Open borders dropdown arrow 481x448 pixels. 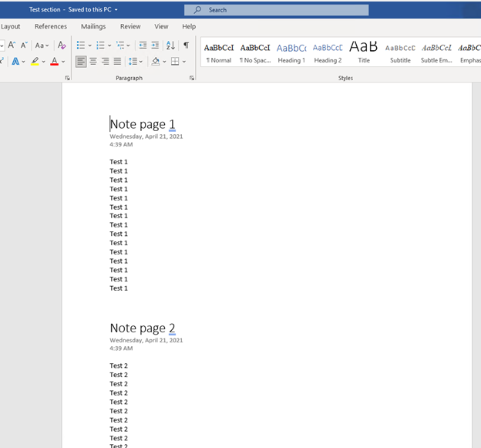[x=184, y=62]
